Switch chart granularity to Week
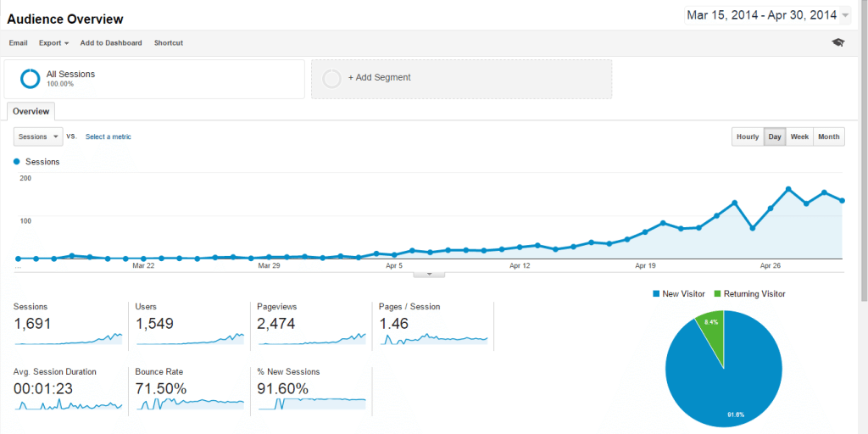This screenshot has width=868, height=434. [x=799, y=136]
